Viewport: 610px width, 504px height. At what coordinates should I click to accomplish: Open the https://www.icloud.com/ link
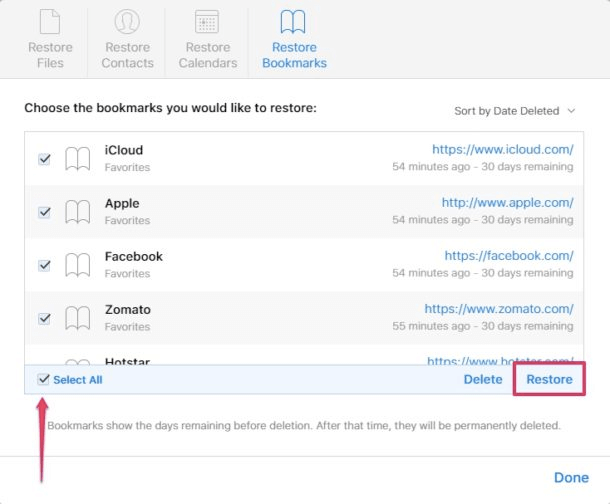tap(503, 149)
